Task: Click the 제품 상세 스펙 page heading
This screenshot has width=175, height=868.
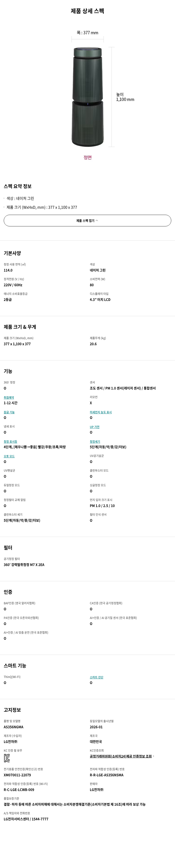Action: [x=87, y=11]
